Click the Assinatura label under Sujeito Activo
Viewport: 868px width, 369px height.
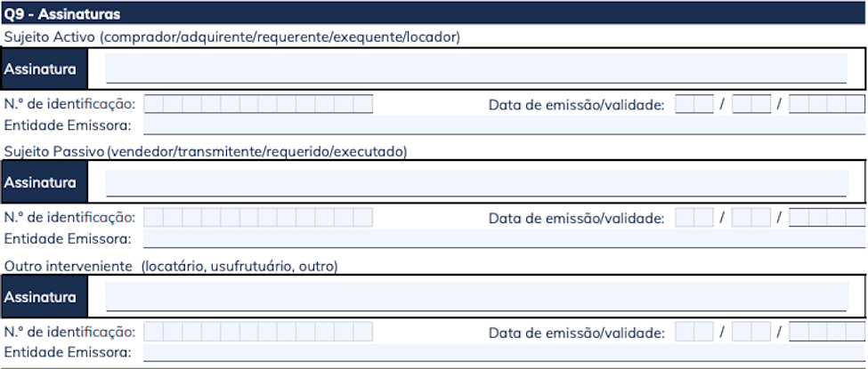point(40,68)
